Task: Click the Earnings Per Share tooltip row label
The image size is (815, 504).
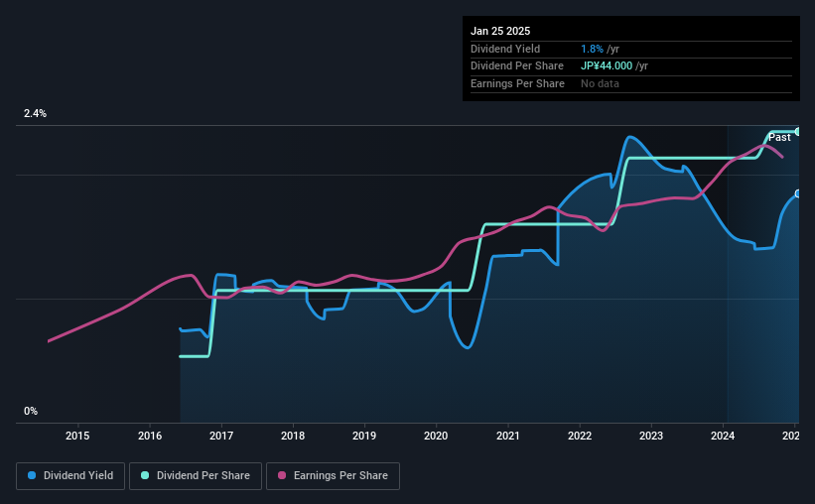Action: pos(517,83)
